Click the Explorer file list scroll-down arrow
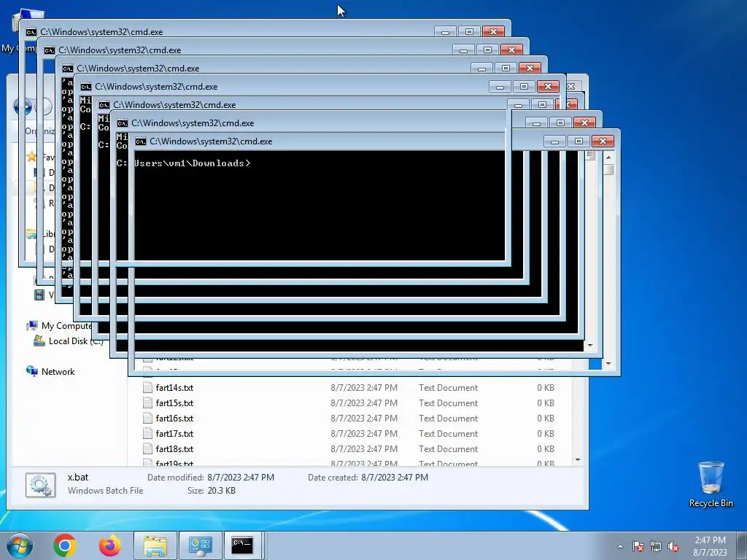Screen dimensions: 747x560 coord(578,460)
